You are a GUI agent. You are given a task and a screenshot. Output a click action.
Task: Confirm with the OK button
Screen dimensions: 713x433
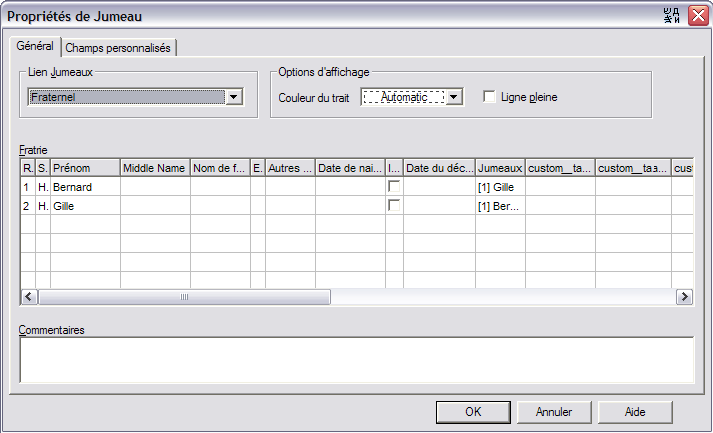(473, 412)
